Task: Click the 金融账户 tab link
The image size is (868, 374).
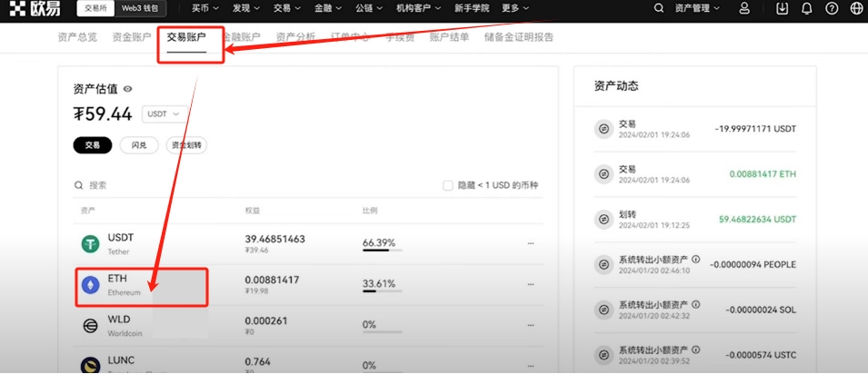Action: pos(242,37)
